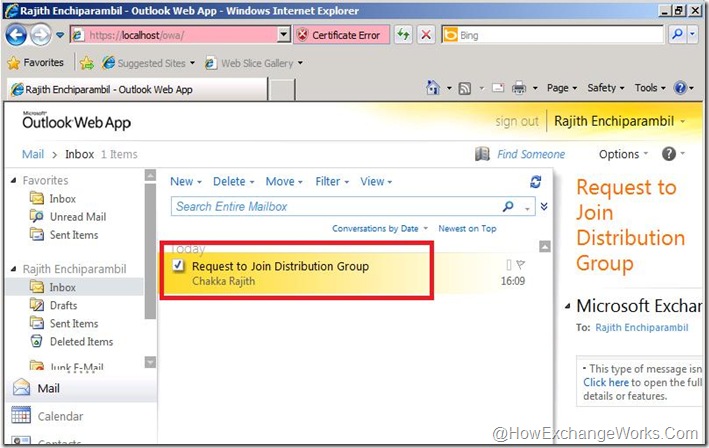This screenshot has height=448, width=709.
Task: Click the Certificate Error shield button
Action: pos(341,35)
